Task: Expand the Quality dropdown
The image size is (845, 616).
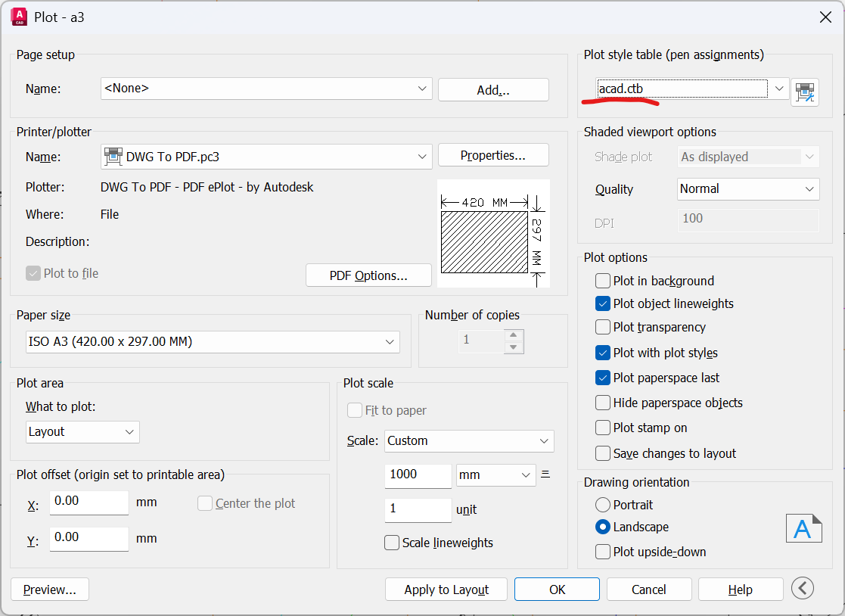Action: pos(810,188)
